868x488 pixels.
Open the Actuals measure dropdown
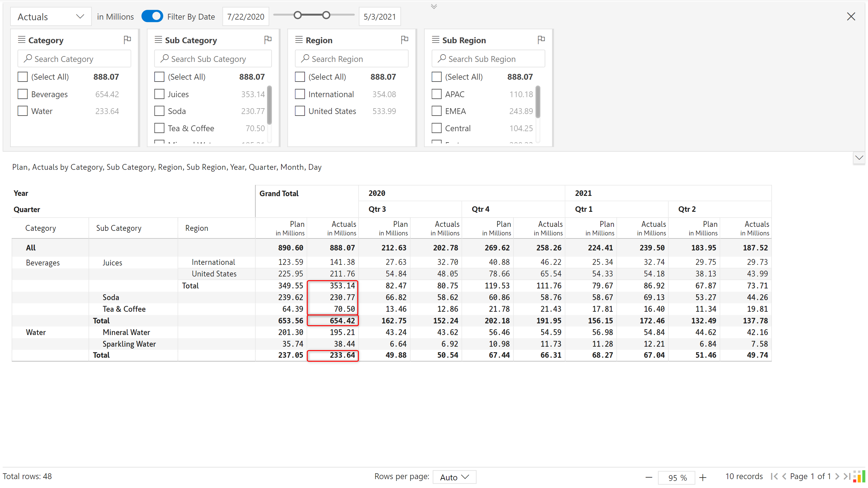51,17
